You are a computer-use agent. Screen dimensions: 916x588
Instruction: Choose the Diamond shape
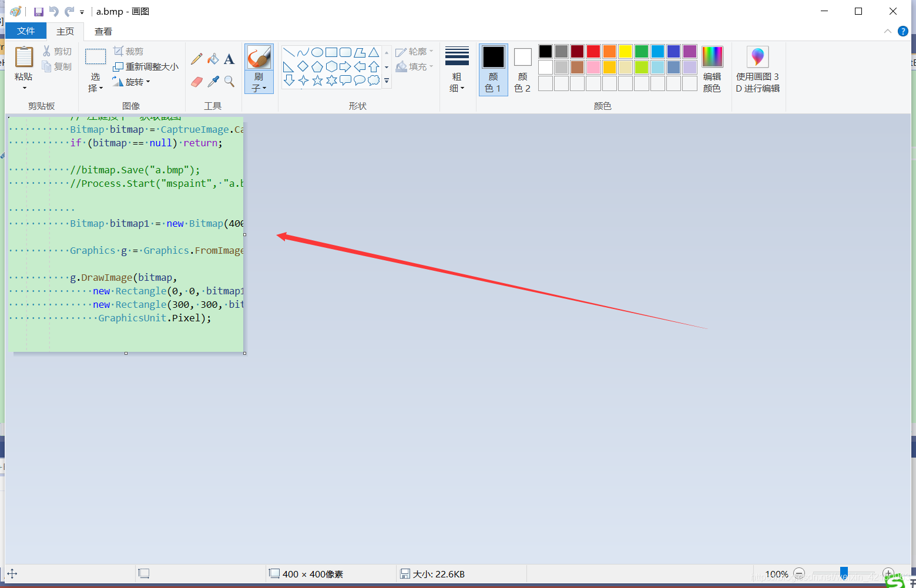pos(303,66)
